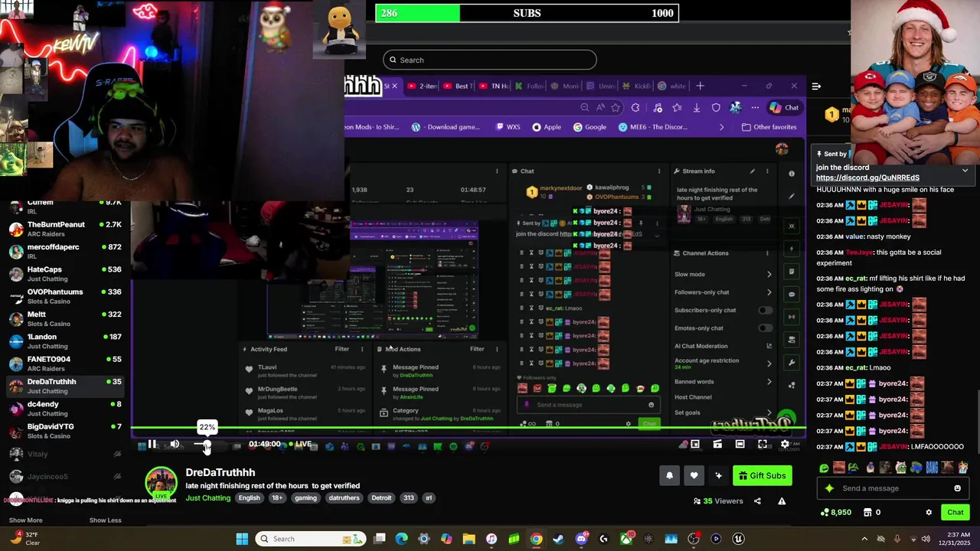
Task: Switch to the KickB browser tab
Action: 637,86
